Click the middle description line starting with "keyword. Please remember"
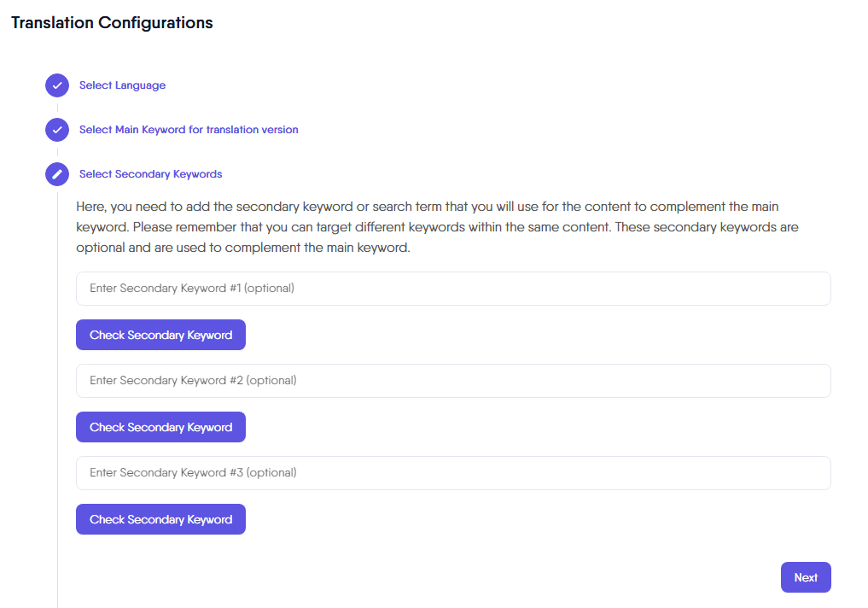The height and width of the screenshot is (608, 868). tap(437, 228)
